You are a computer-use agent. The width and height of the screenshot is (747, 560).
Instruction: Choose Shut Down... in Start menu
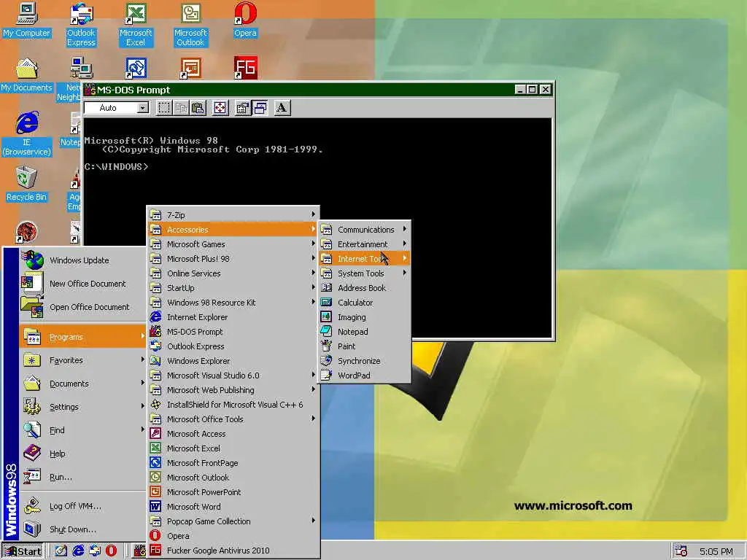pyautogui.click(x=82, y=529)
